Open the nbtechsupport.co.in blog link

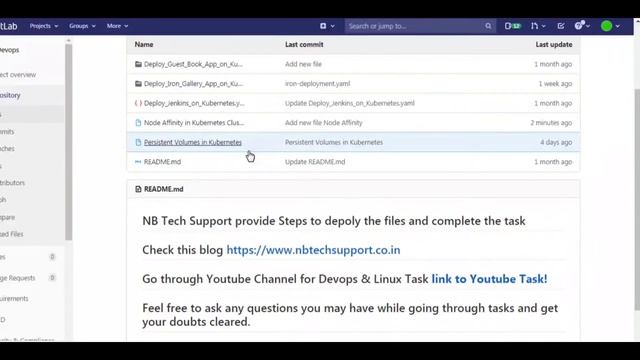(313, 250)
